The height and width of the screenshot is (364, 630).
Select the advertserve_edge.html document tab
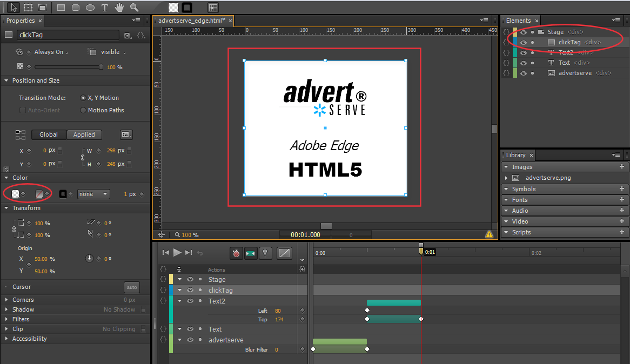(192, 21)
